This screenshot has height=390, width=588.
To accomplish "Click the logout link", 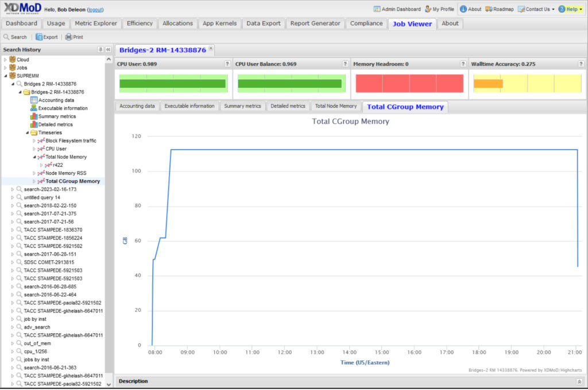I will coord(95,10).
